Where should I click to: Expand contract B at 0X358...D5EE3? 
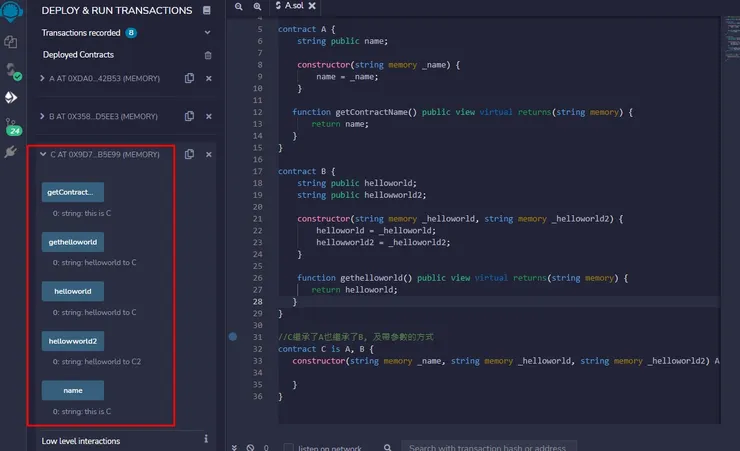pos(42,116)
